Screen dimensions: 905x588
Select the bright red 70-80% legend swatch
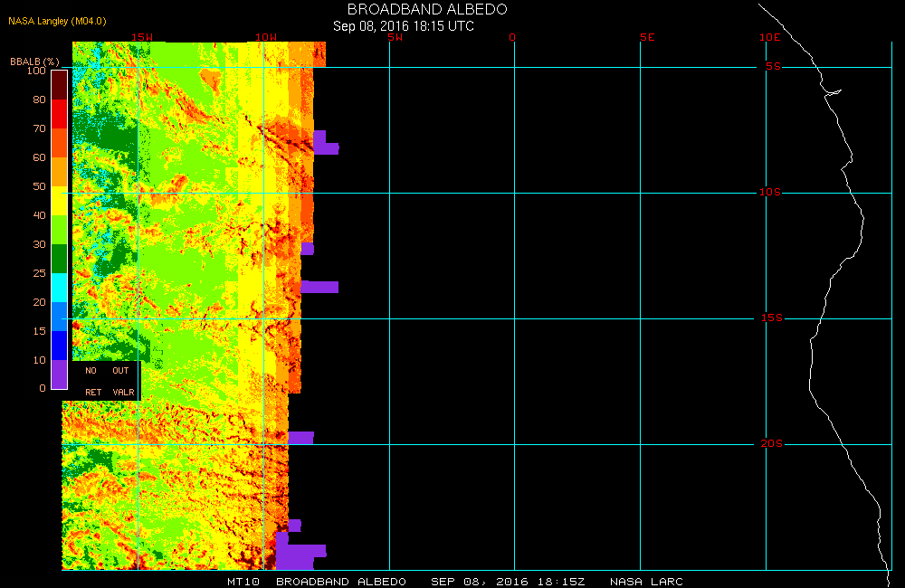coord(58,114)
